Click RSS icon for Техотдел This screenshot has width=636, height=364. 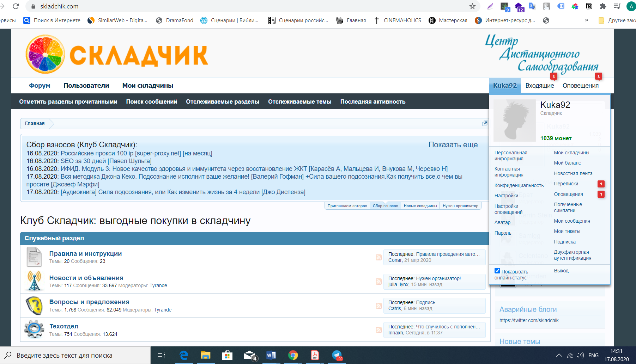378,330
